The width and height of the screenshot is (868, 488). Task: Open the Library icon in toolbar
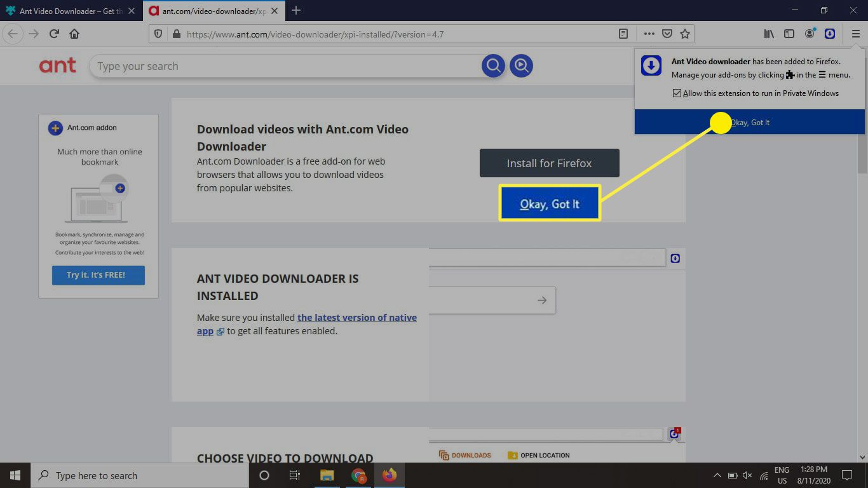(x=769, y=34)
